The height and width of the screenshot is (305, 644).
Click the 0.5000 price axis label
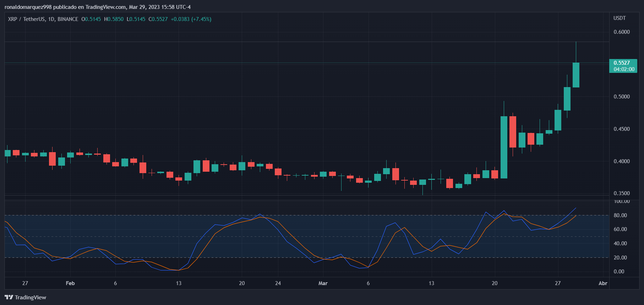tap(622, 97)
